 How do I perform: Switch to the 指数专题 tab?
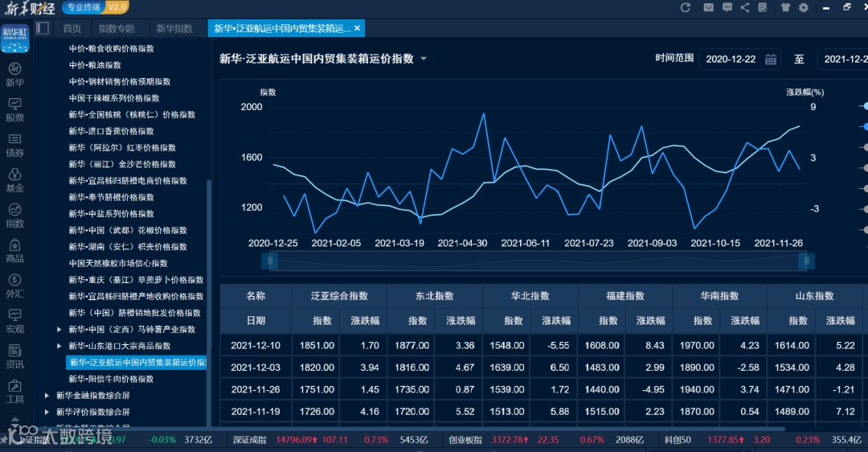coord(117,28)
